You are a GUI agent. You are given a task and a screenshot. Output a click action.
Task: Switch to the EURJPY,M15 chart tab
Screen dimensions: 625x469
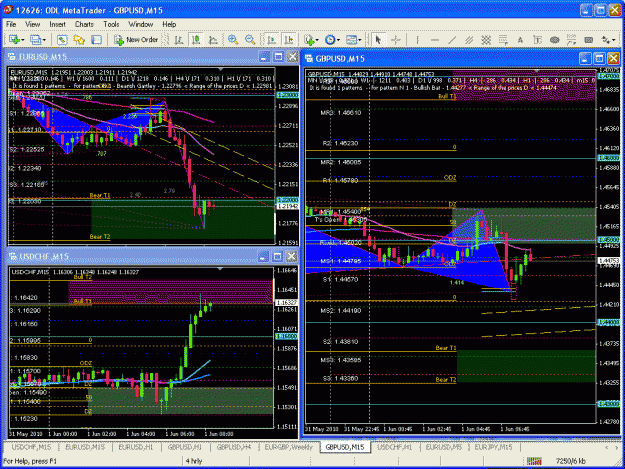[493, 447]
